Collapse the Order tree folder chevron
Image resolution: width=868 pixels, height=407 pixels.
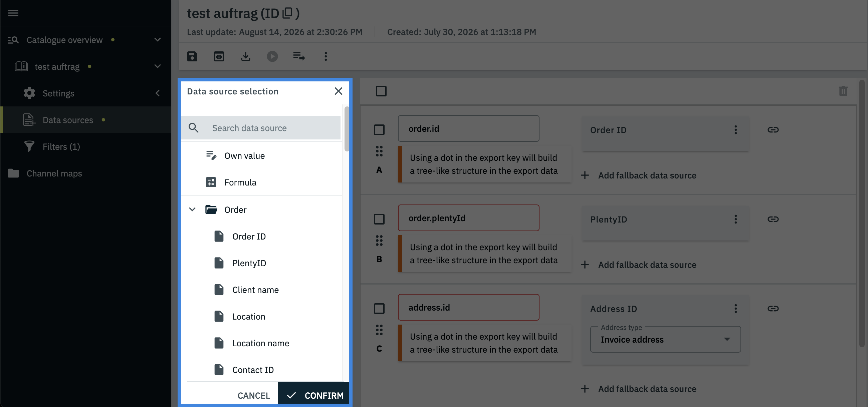coord(192,210)
